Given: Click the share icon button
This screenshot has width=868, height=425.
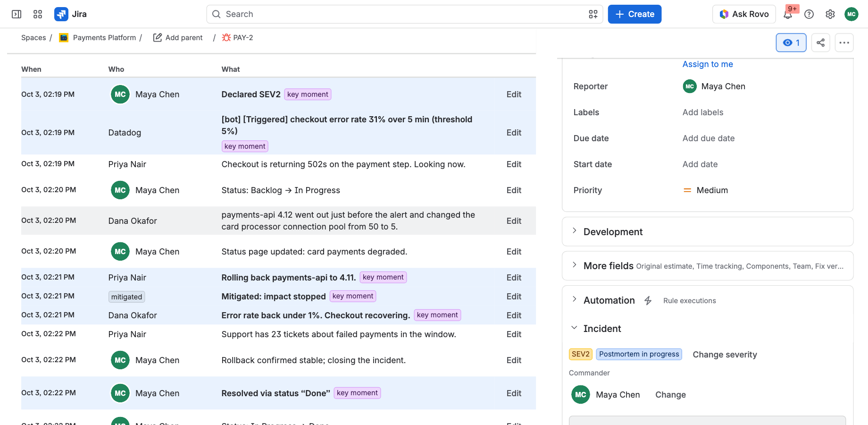Looking at the screenshot, I should click(x=821, y=42).
